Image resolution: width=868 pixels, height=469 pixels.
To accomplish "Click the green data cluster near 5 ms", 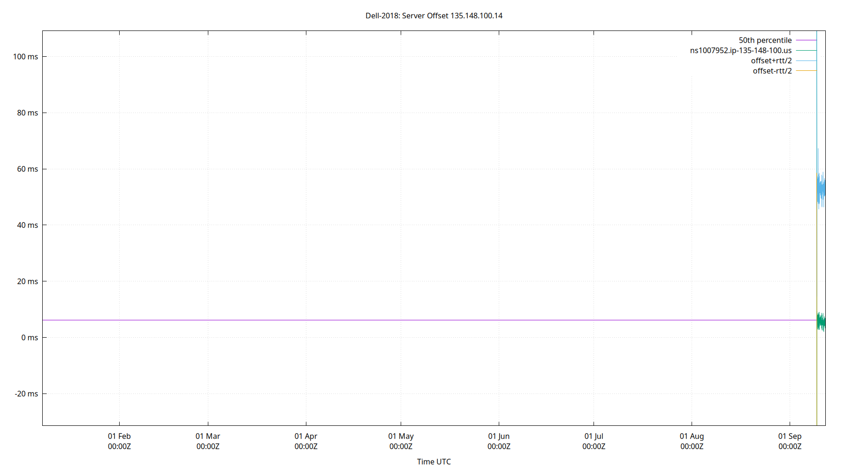I will tap(820, 321).
